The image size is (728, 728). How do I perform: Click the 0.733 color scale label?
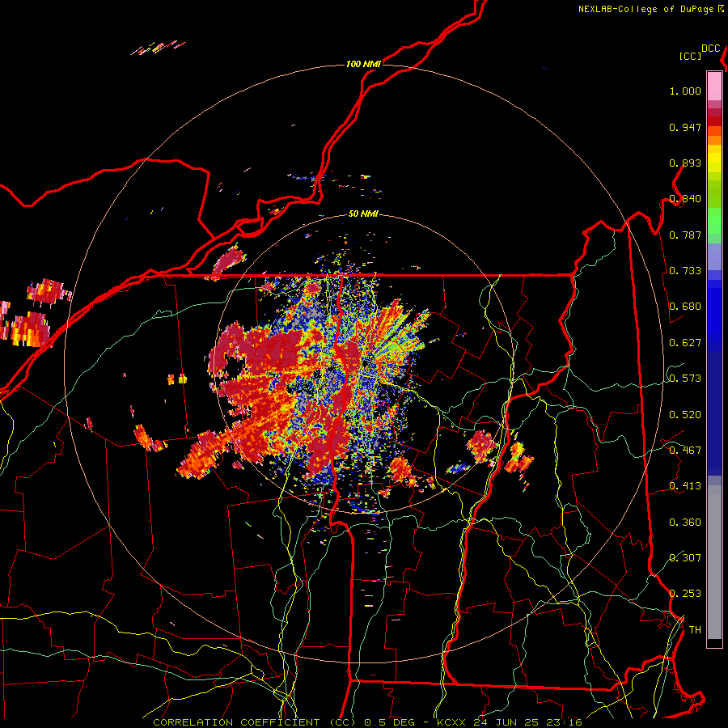coord(685,271)
